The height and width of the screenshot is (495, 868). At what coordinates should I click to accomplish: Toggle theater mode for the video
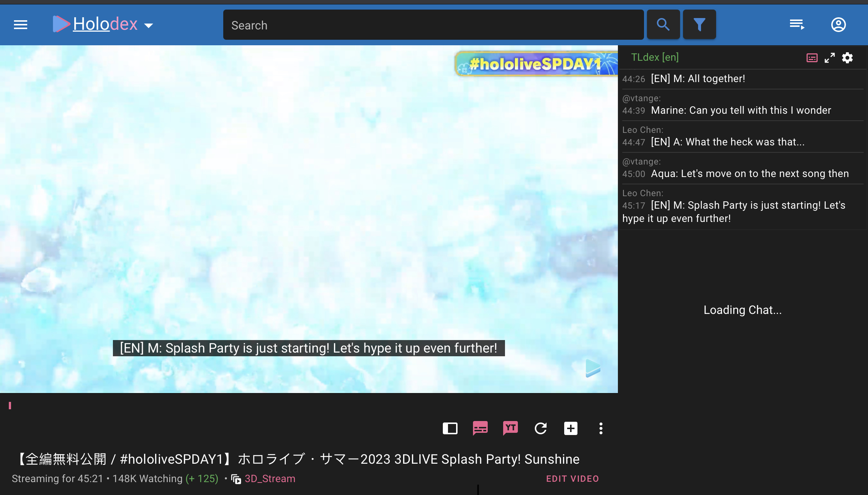450,428
